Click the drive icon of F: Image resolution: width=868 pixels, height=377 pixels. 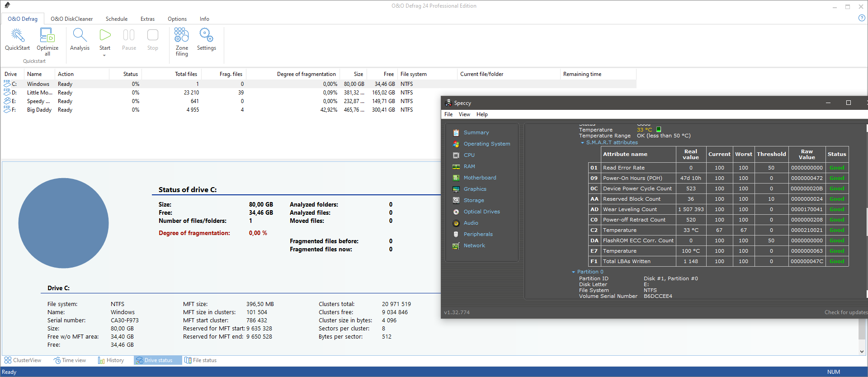click(7, 109)
